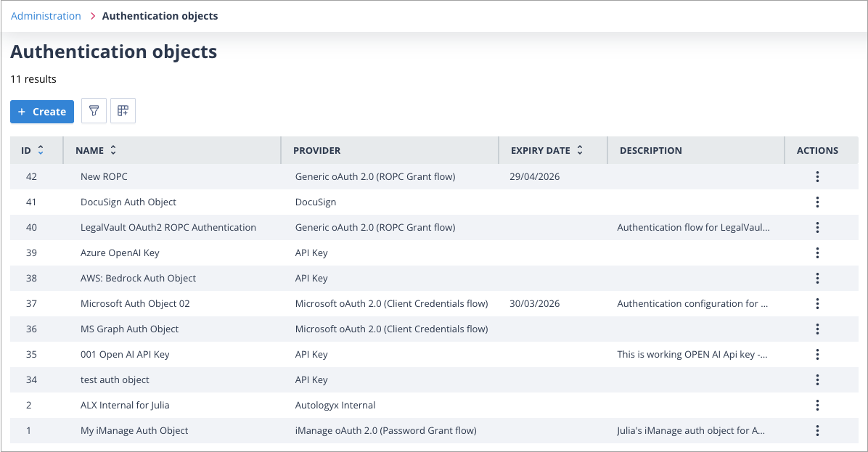Select MS Graph Auth Object name
The image size is (868, 452).
(129, 329)
